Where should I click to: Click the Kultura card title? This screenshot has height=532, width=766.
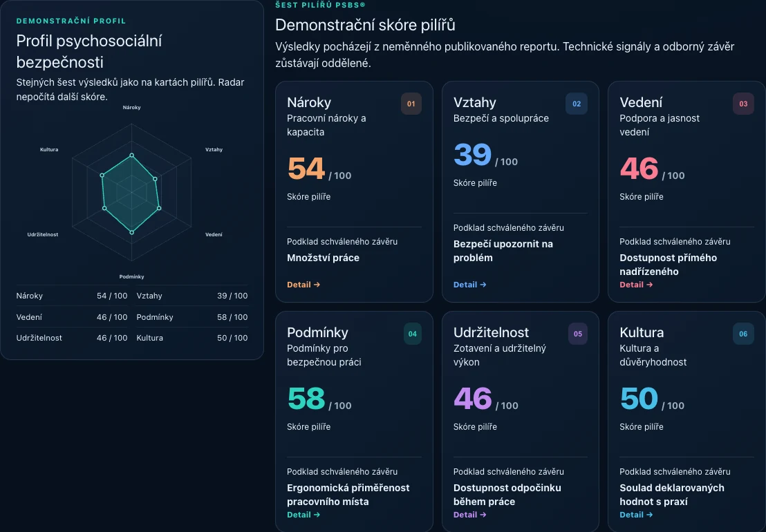coord(642,332)
